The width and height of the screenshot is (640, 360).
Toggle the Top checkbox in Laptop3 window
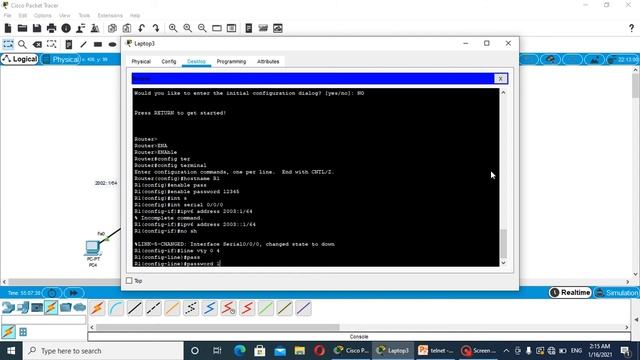click(129, 281)
